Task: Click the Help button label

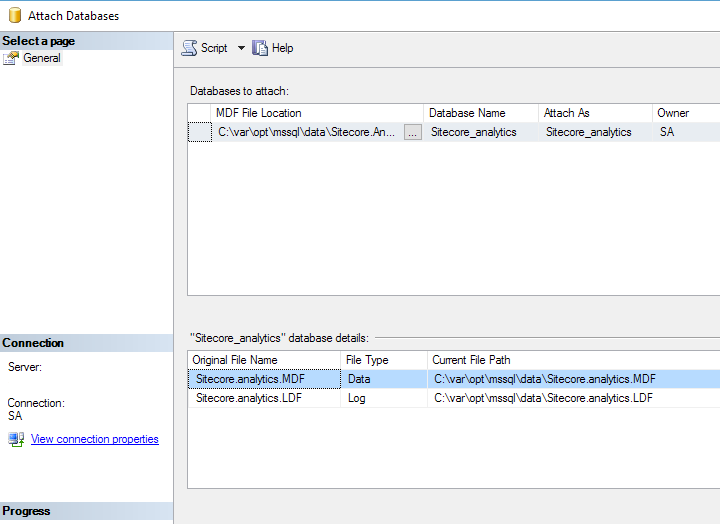Action: click(x=282, y=48)
